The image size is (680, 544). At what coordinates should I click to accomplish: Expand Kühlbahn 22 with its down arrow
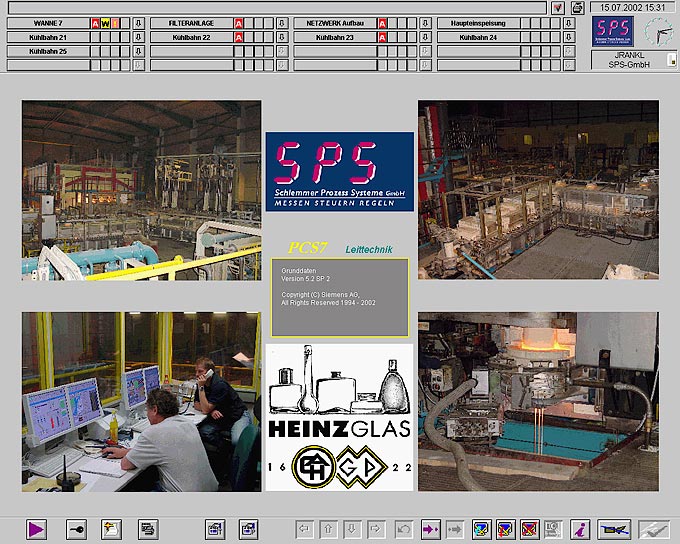click(x=282, y=37)
